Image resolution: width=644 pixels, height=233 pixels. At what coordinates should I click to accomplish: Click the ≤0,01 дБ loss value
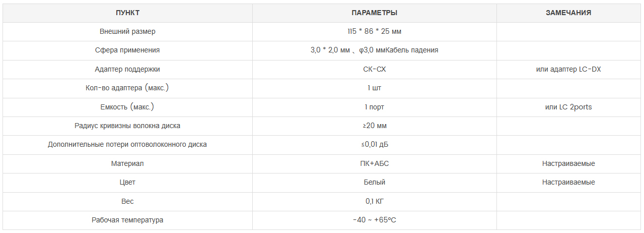(374, 145)
